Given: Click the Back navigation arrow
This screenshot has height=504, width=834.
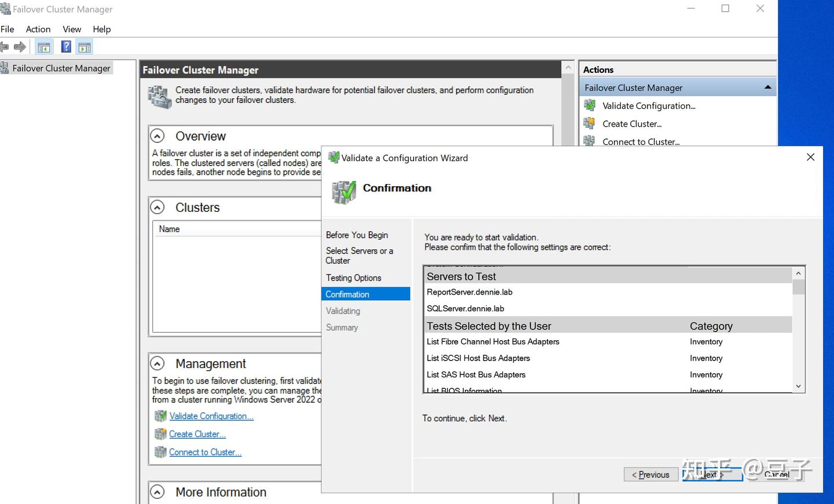Looking at the screenshot, I should pos(5,47).
